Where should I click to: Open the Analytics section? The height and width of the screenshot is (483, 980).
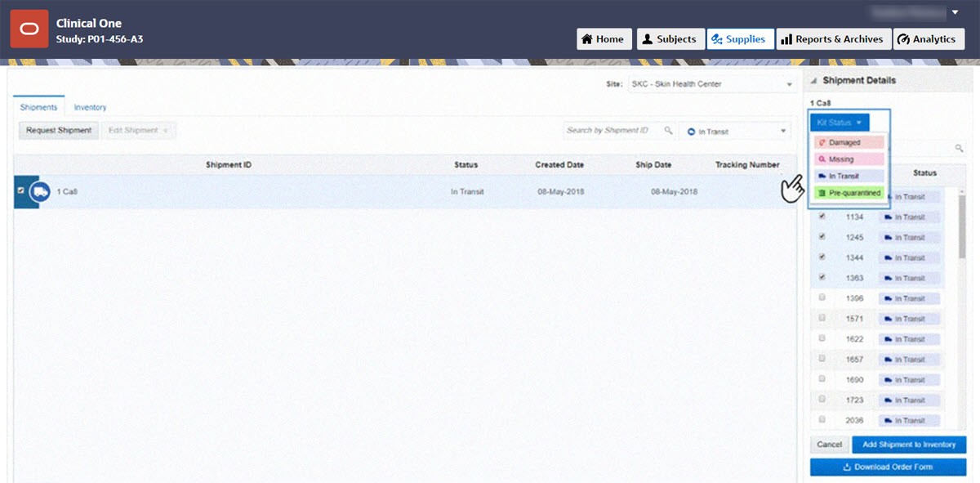929,39
